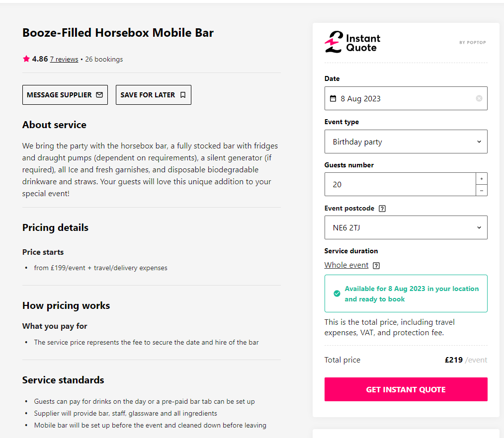The image size is (504, 438).
Task: Open the Event postcode help tooltip icon
Action: 382,209
